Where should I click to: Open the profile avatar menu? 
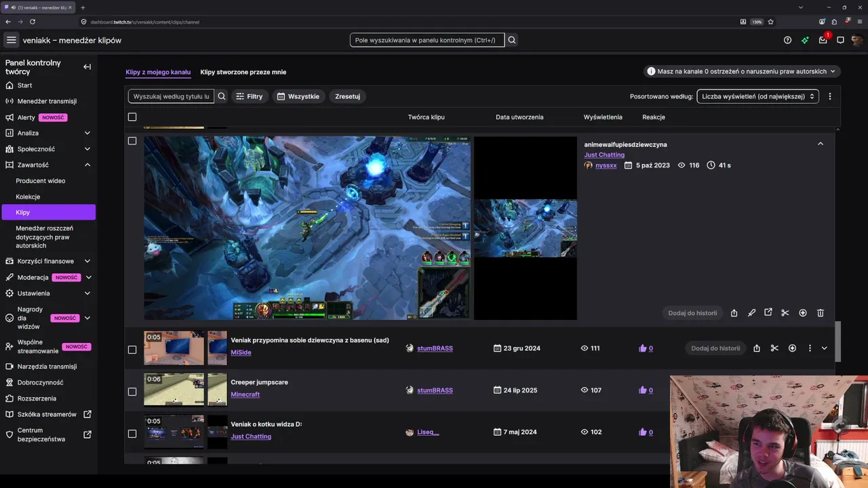[857, 40]
